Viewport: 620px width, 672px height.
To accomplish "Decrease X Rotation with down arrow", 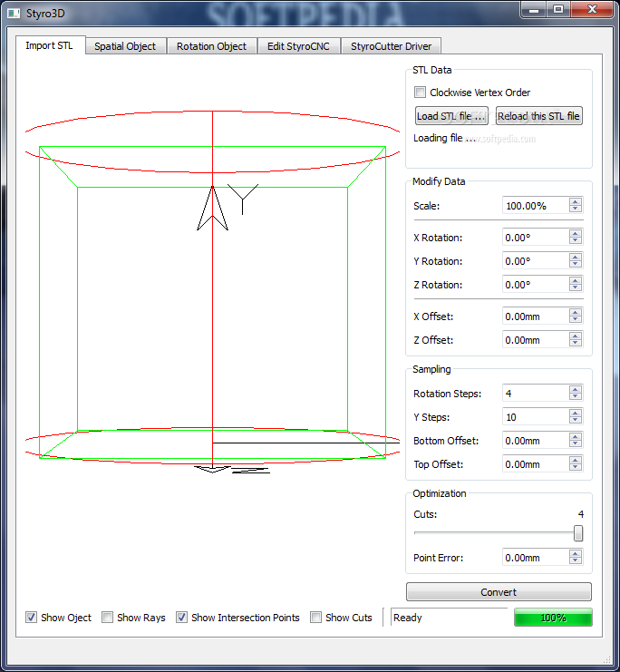I will pyautogui.click(x=576, y=241).
